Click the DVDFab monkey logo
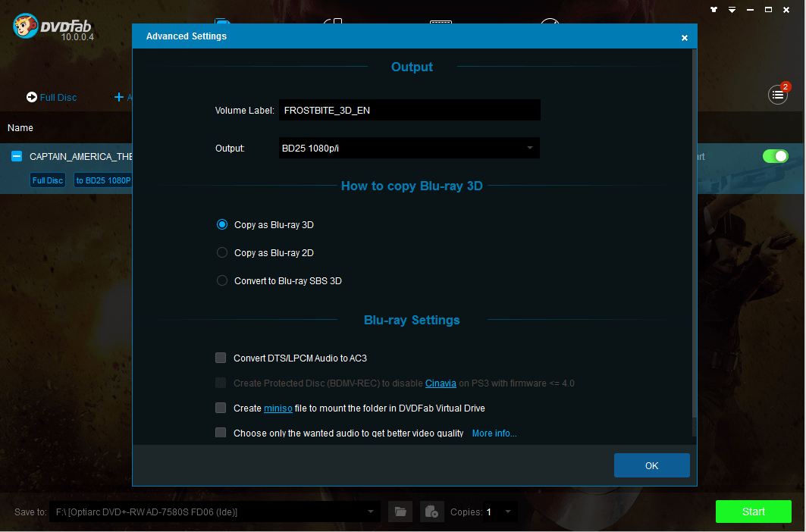The height and width of the screenshot is (532, 806). 26,27
